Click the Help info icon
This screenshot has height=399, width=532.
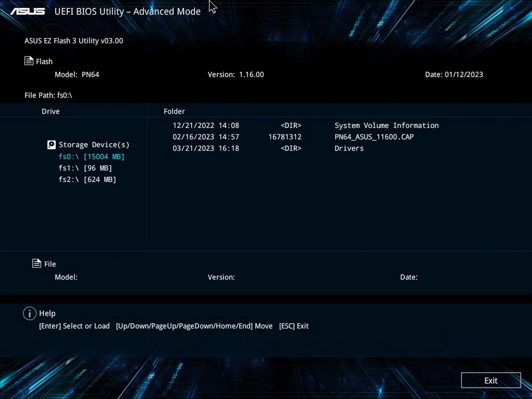tap(30, 313)
